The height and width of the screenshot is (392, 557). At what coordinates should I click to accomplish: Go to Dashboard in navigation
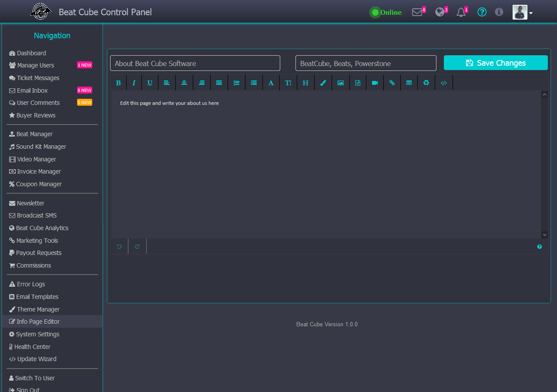pos(27,53)
